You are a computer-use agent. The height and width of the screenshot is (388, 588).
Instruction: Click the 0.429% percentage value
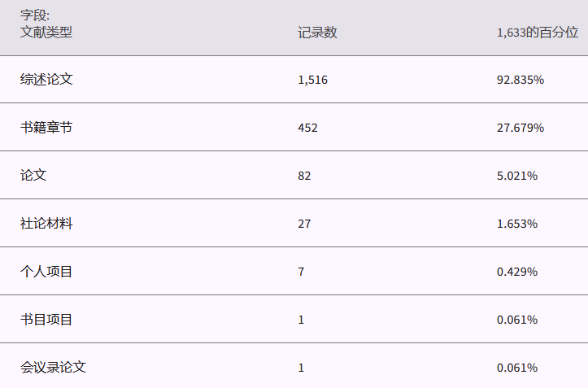(x=517, y=272)
